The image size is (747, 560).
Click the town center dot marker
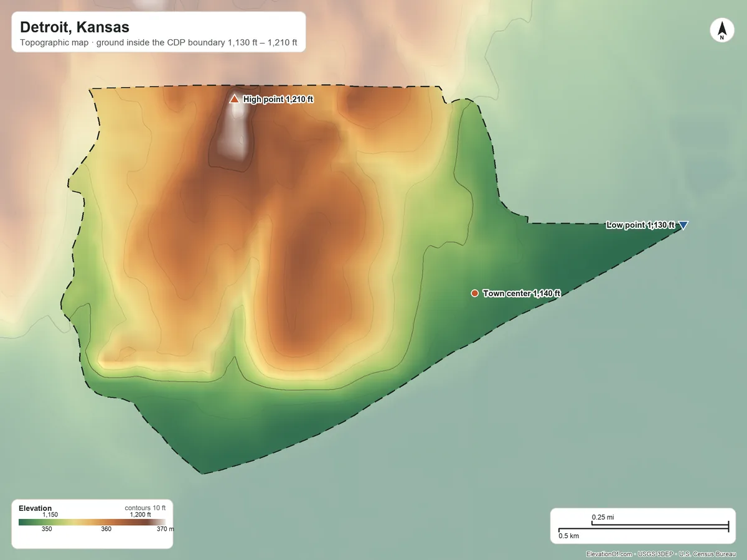coord(475,293)
